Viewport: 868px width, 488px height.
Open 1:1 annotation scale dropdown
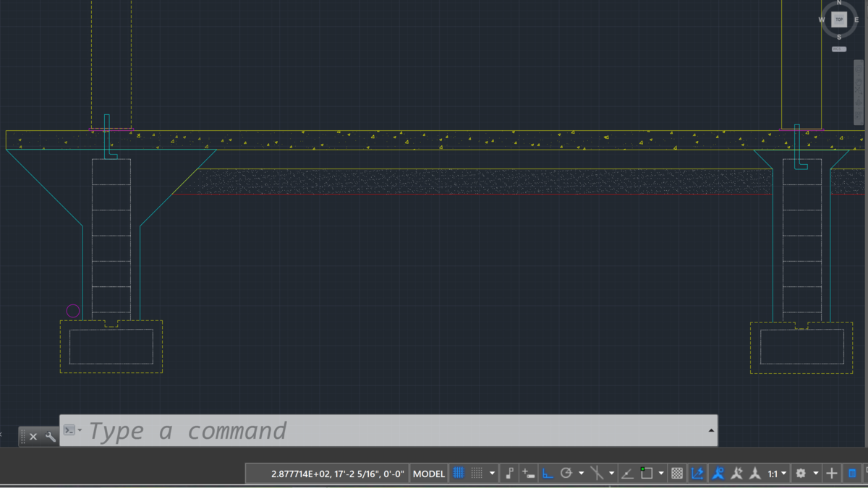click(778, 474)
